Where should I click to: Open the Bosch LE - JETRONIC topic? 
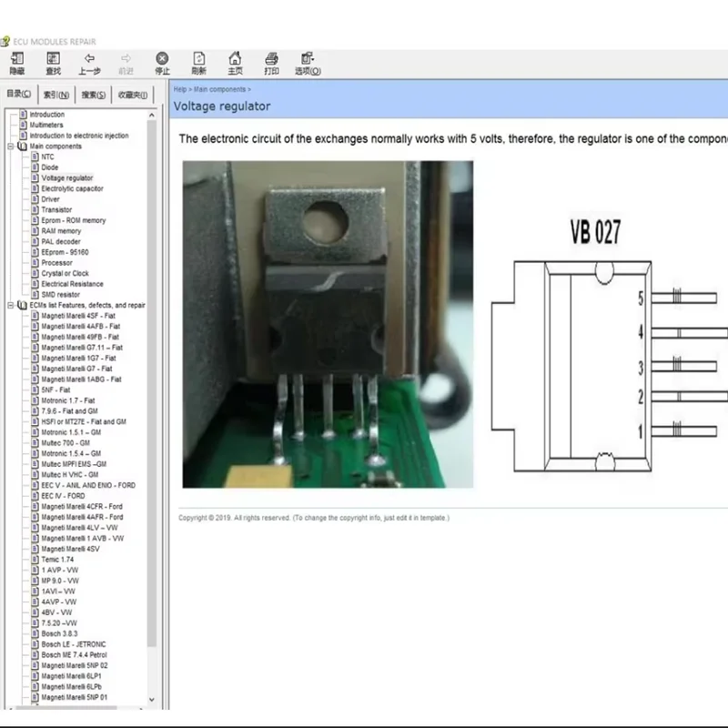(x=74, y=644)
